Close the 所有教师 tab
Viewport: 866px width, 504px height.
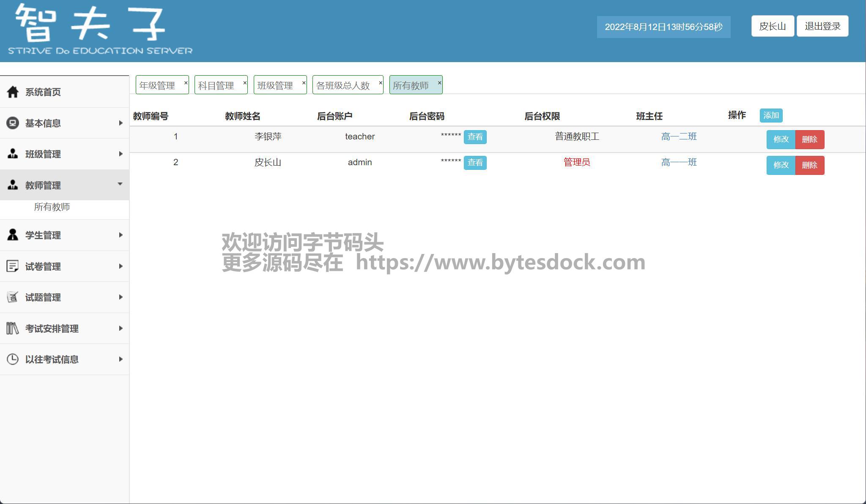click(439, 83)
